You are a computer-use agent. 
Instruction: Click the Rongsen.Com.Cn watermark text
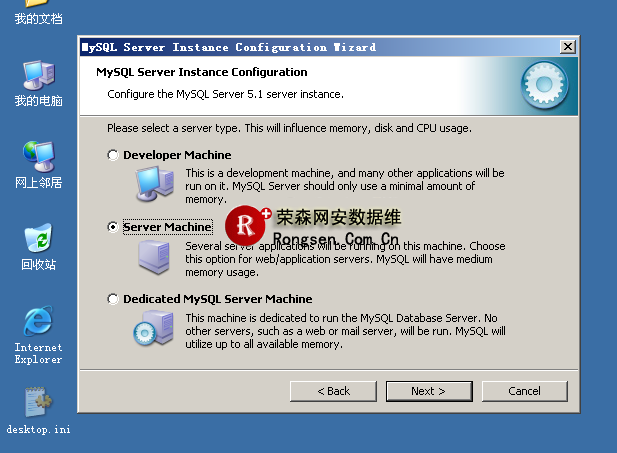336,239
